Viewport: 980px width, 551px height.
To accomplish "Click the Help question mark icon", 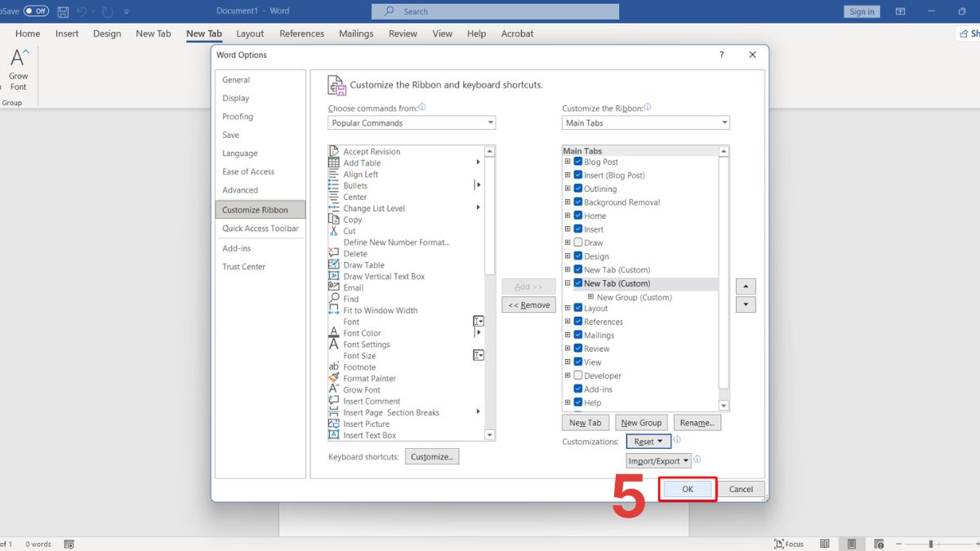I will click(721, 56).
